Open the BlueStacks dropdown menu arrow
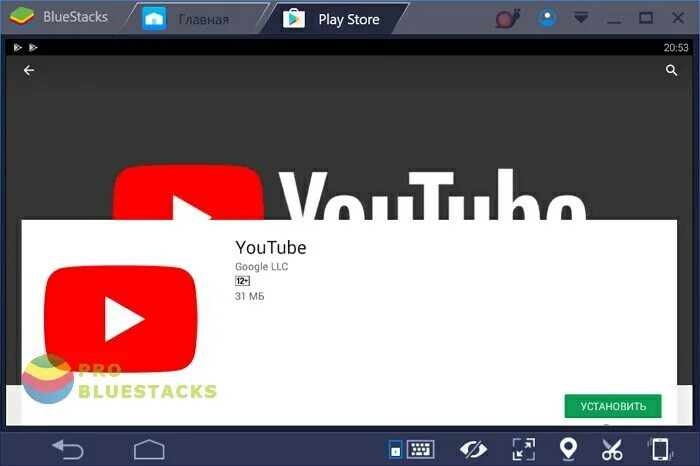The width and height of the screenshot is (700, 466). coord(581,17)
